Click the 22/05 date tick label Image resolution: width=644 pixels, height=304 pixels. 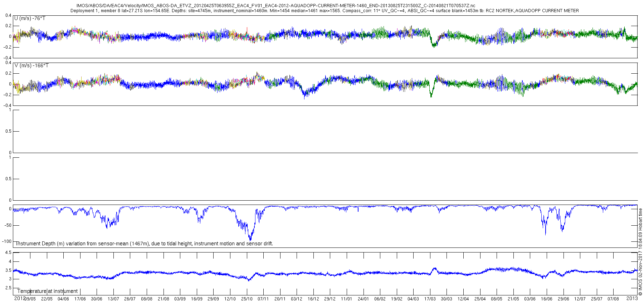pyautogui.click(x=47, y=299)
